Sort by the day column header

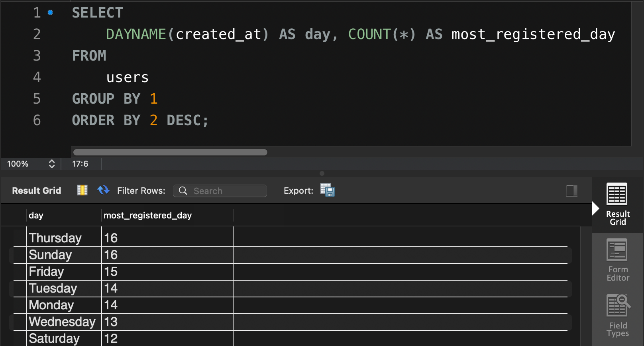click(64, 215)
